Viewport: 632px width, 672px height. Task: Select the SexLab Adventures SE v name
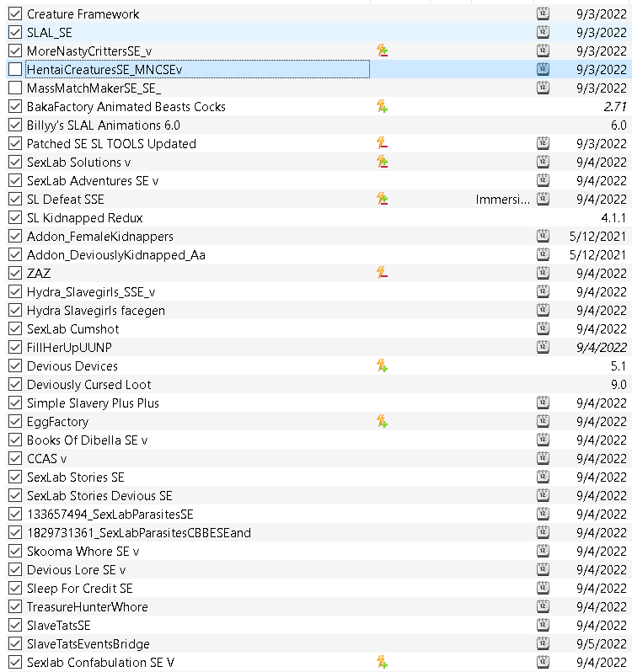click(x=93, y=181)
